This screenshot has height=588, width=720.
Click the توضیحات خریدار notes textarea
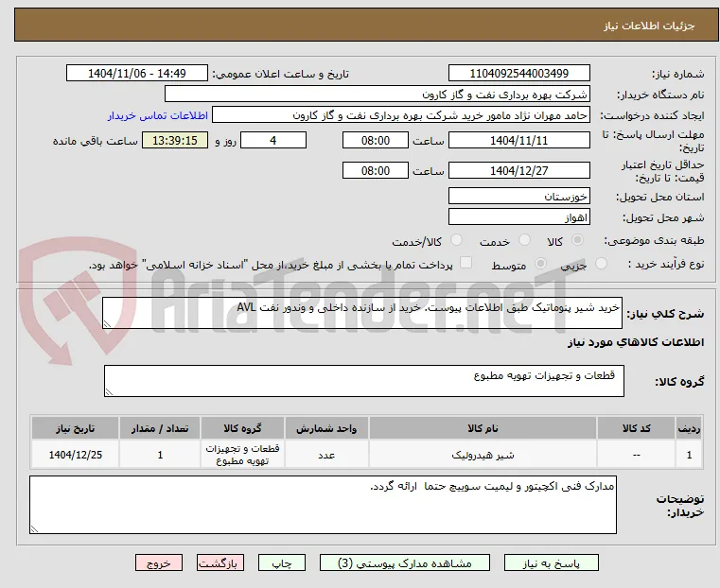coord(323,505)
